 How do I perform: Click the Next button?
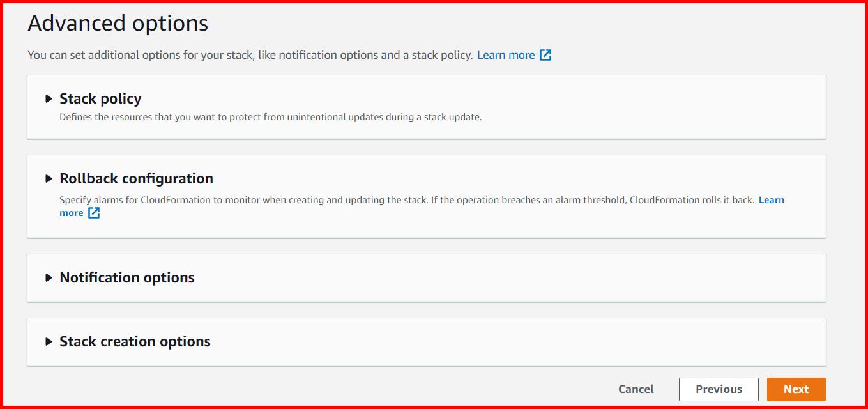click(796, 389)
